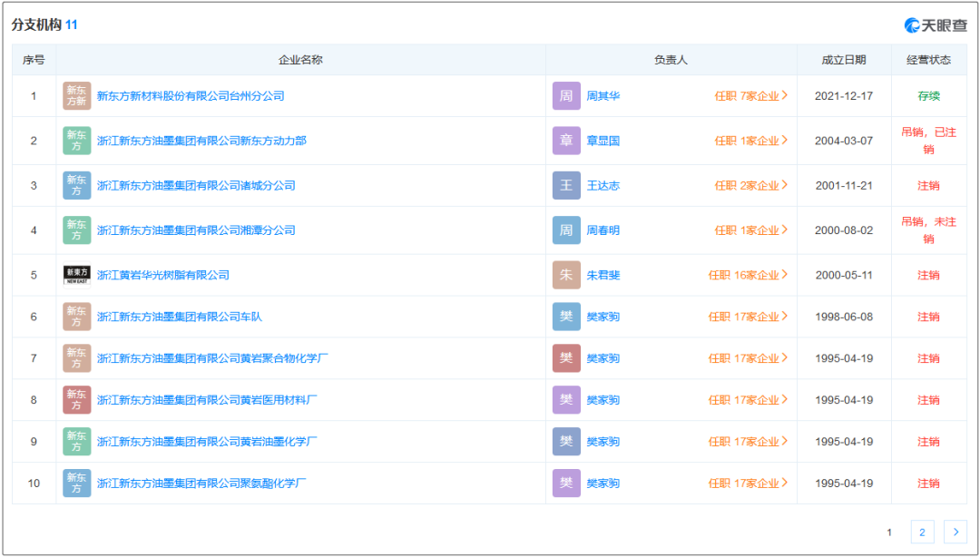Click the 企业名称 column header

tap(300, 60)
